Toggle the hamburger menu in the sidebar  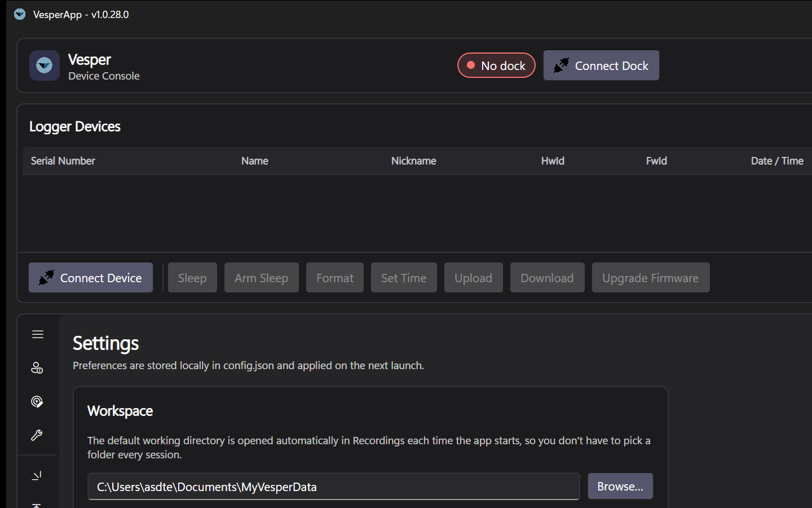click(38, 335)
